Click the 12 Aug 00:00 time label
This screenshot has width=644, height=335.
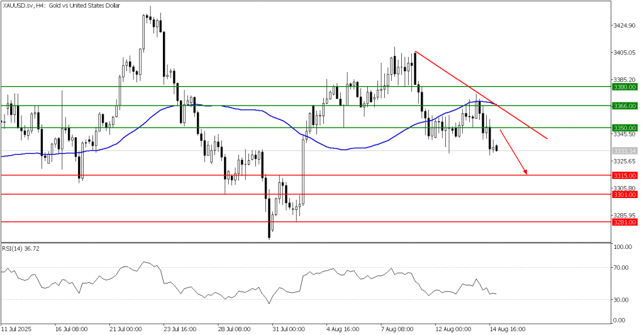pyautogui.click(x=453, y=330)
